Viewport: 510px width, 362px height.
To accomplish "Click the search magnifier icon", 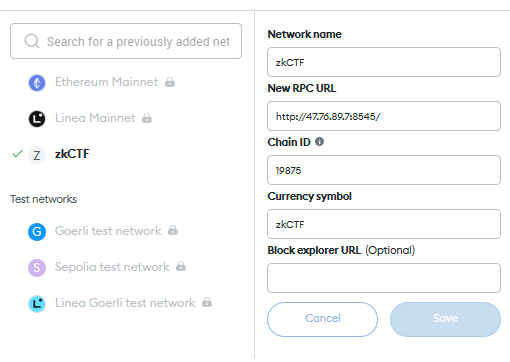I will [32, 41].
